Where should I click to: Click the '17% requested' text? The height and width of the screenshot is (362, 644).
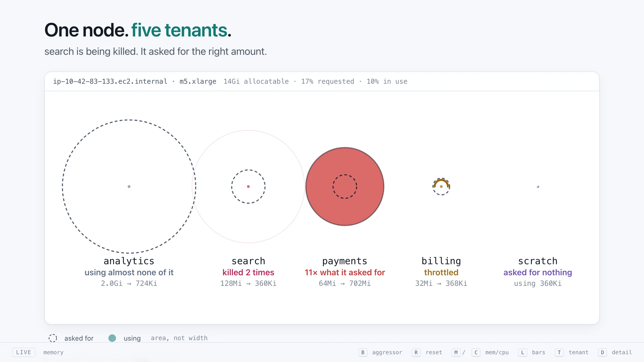click(328, 81)
